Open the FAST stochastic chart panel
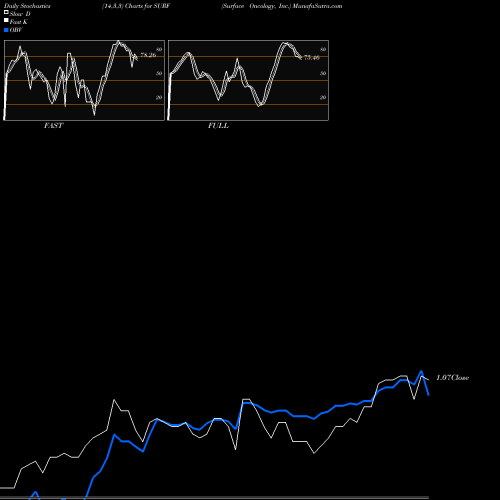 [84, 80]
